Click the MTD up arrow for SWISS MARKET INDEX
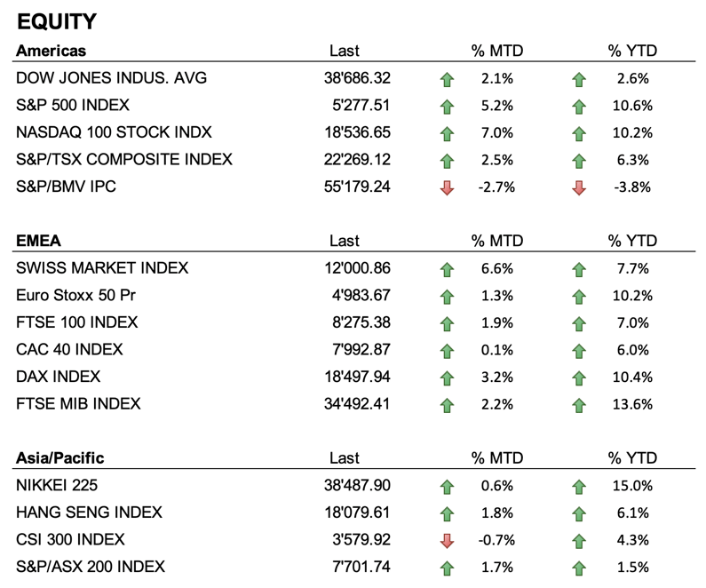The height and width of the screenshot is (588, 706). point(447,270)
